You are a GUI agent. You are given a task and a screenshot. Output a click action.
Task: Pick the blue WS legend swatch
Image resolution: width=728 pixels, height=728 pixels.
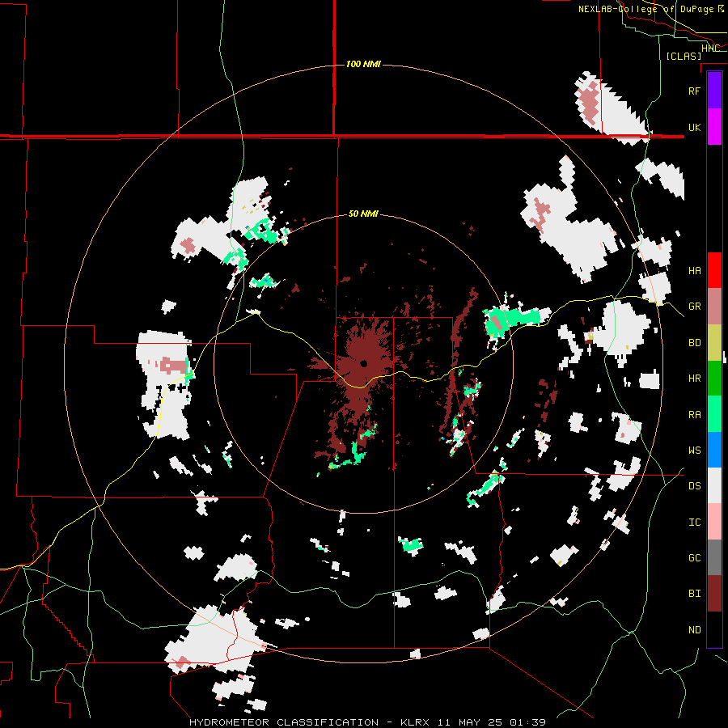(x=714, y=450)
